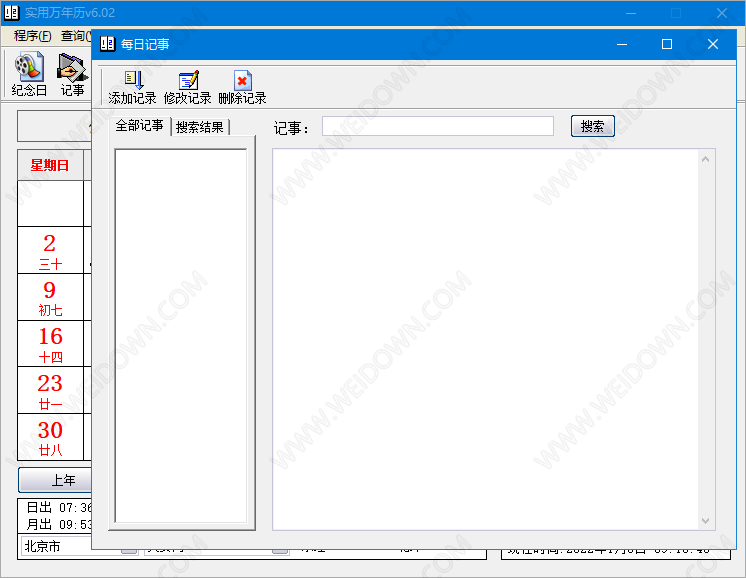This screenshot has height=578, width=746.
Task: Click the 添加记录 (add record) icon
Action: point(132,87)
